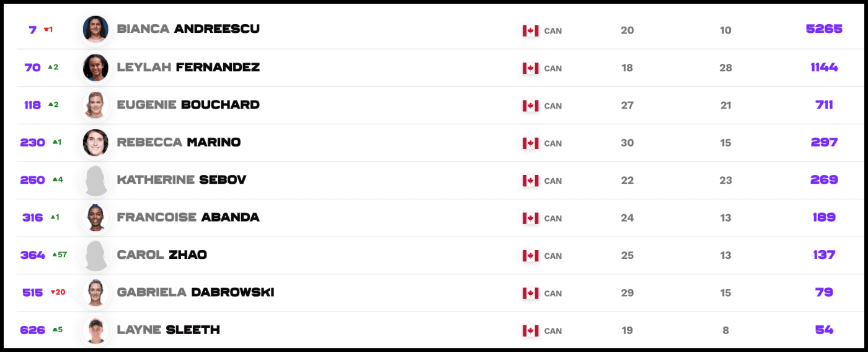
Task: Click the red down arrow beside rank 7
Action: click(x=46, y=29)
